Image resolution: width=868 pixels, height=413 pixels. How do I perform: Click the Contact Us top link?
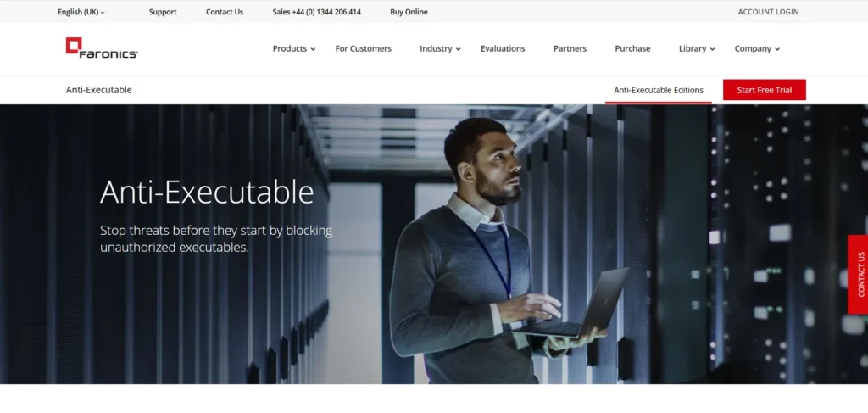pos(225,12)
